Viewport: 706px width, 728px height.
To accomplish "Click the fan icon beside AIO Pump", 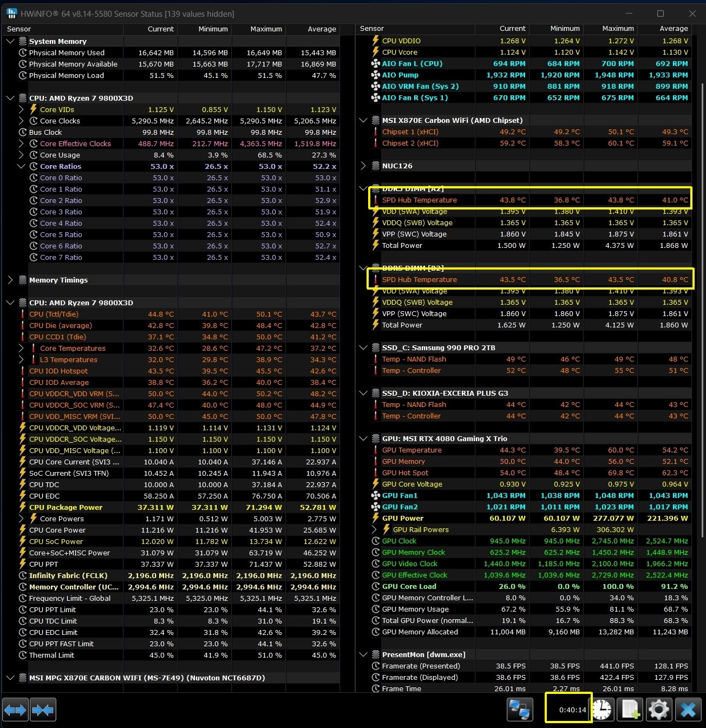I will (376, 75).
